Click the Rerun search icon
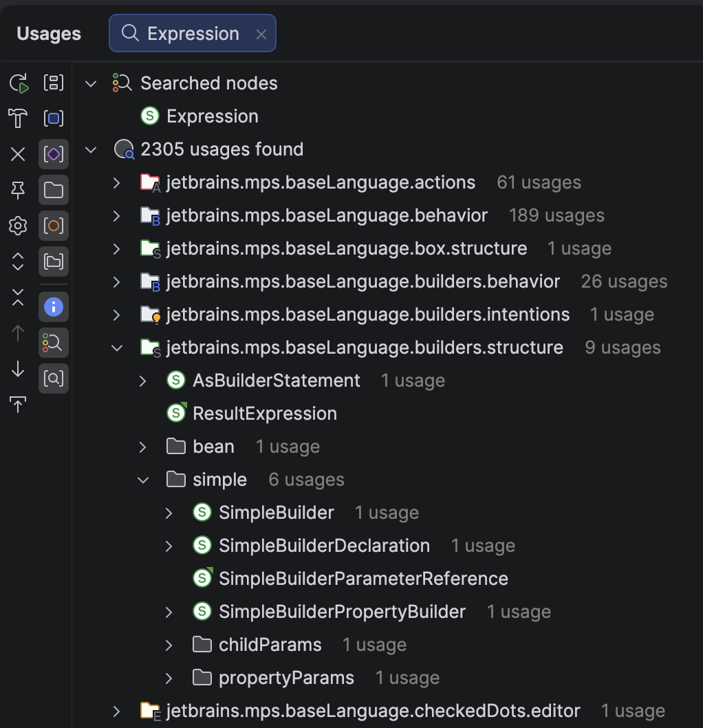Viewport: 703px width, 728px height. point(18,83)
